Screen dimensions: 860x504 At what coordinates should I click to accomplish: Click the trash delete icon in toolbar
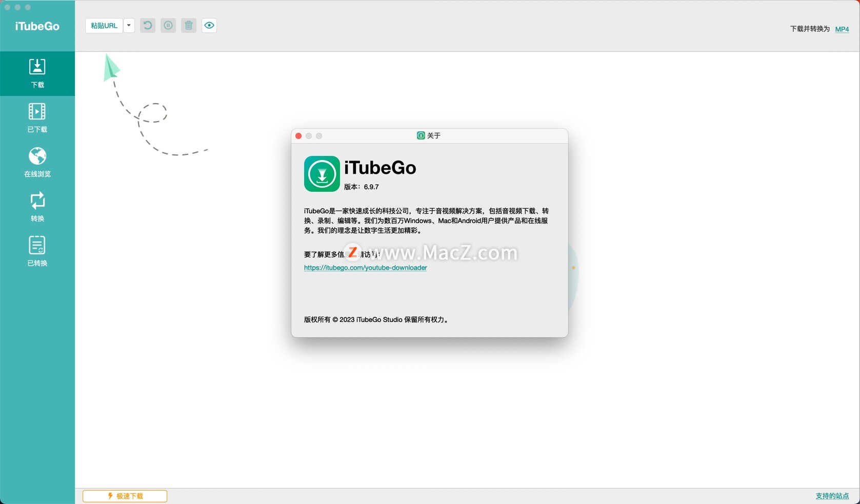click(189, 26)
